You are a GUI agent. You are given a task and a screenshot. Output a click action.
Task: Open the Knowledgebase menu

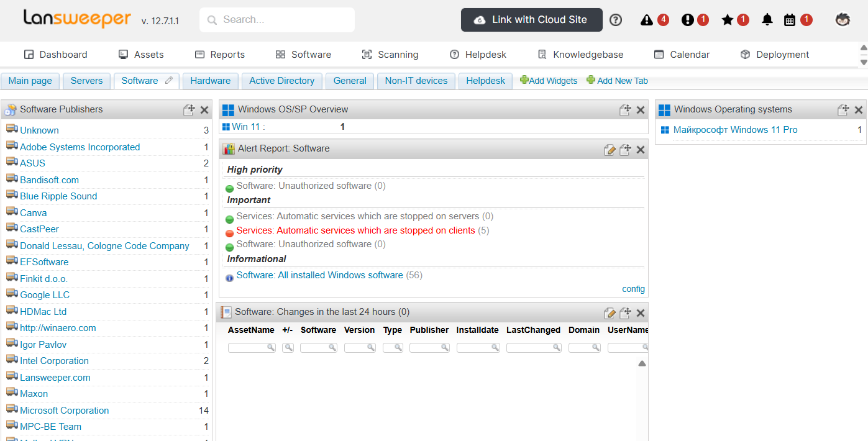pos(580,55)
